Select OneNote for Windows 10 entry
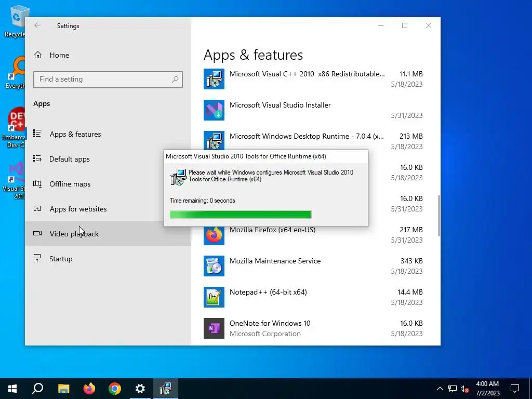The height and width of the screenshot is (399, 532). coord(313,328)
